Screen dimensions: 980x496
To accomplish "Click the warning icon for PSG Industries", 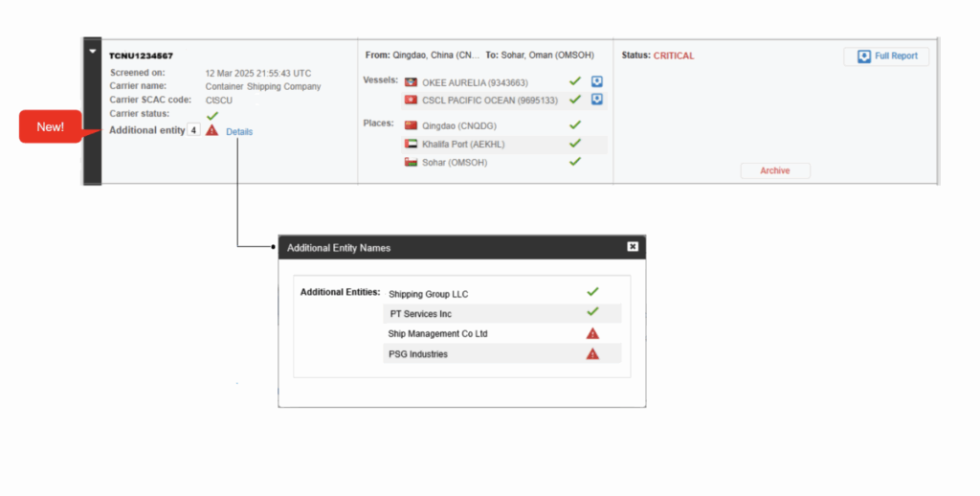I will coord(592,353).
